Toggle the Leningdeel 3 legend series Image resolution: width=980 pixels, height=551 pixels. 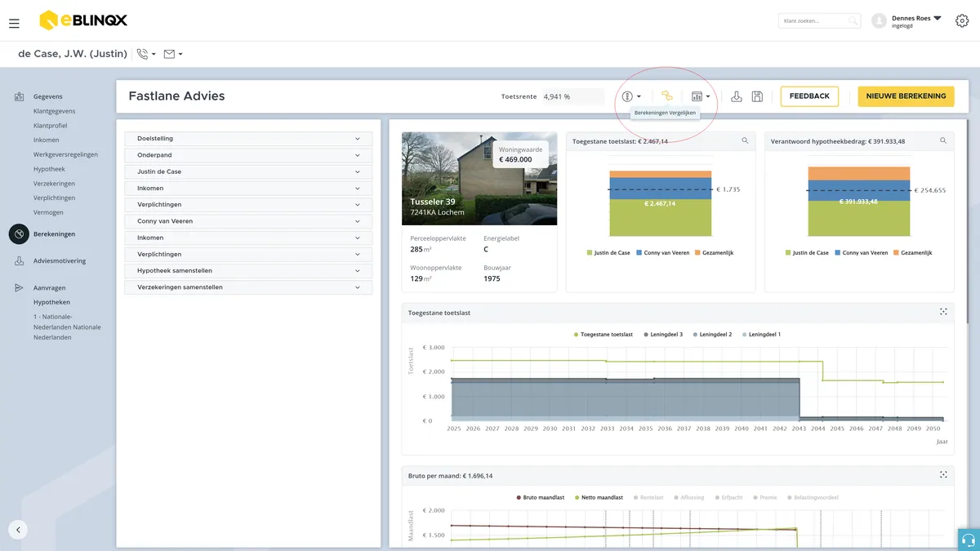tap(663, 335)
